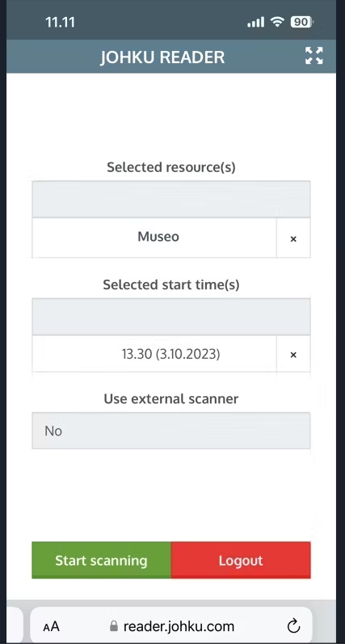Open the Selected resource(s) dropdown field

(170, 200)
